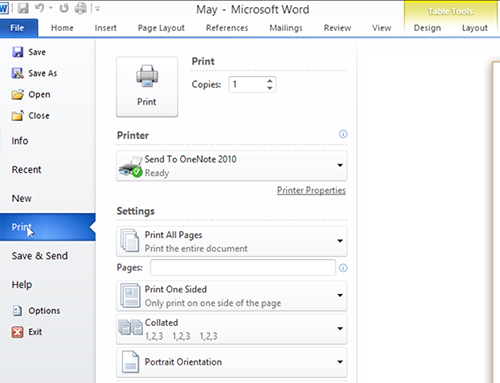Increase copies with the up spinner arrow
Viewport: 500px width, 383px height.
pyautogui.click(x=270, y=80)
